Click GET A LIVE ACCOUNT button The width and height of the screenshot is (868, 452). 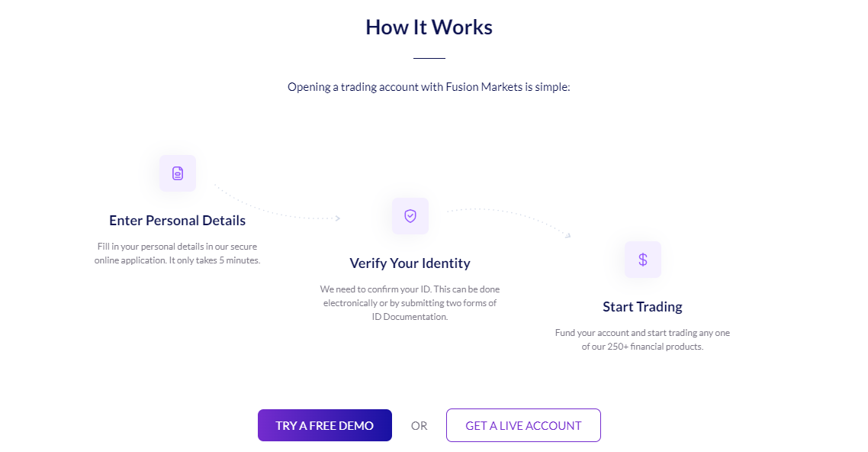524,425
